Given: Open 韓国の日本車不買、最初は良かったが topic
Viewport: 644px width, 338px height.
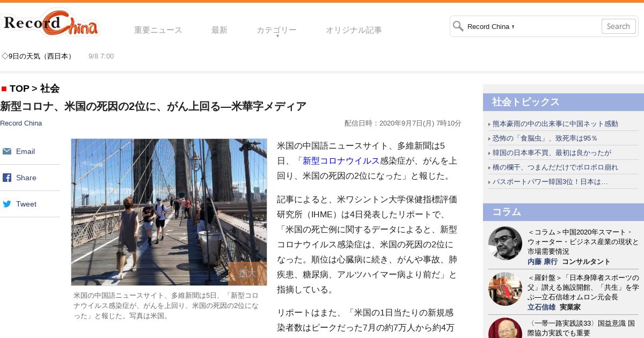Looking at the screenshot, I should (x=552, y=152).
